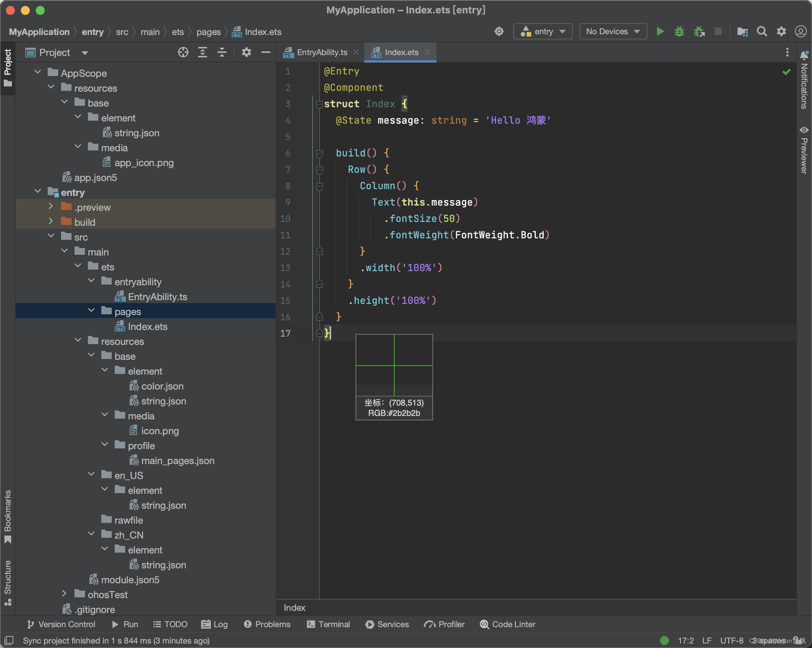Screen dimensions: 812x648
Task: Click Select Opened File crosshair icon
Action: tap(183, 53)
